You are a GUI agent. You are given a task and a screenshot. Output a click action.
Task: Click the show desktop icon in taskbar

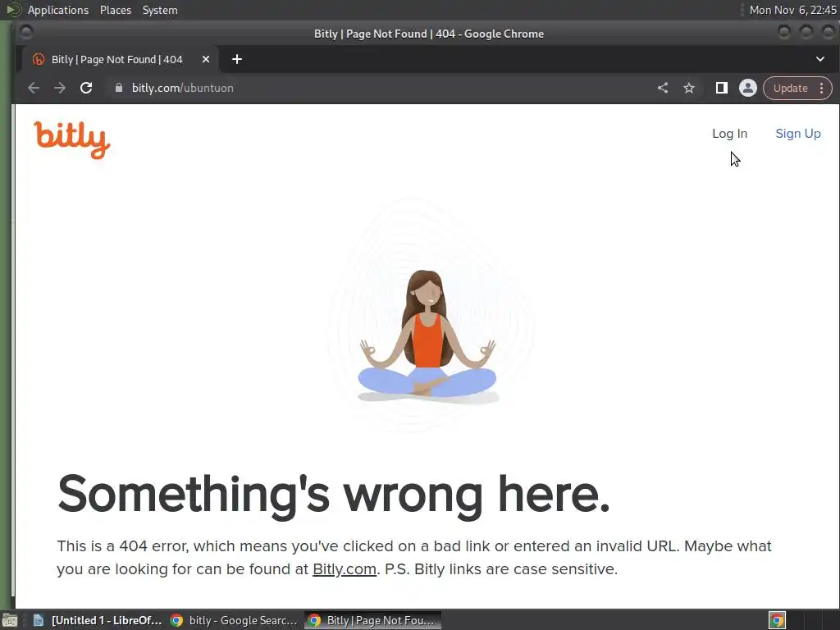tap(10, 620)
